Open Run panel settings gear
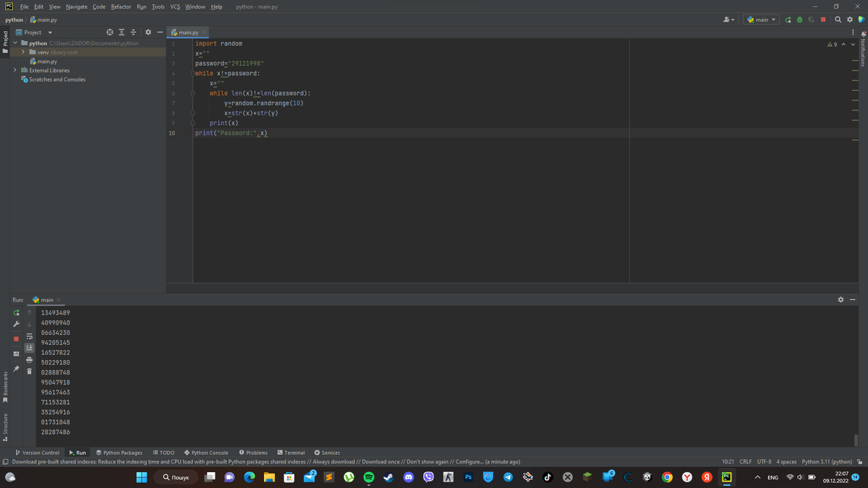Screen dimensions: 868x488 pyautogui.click(x=841, y=299)
